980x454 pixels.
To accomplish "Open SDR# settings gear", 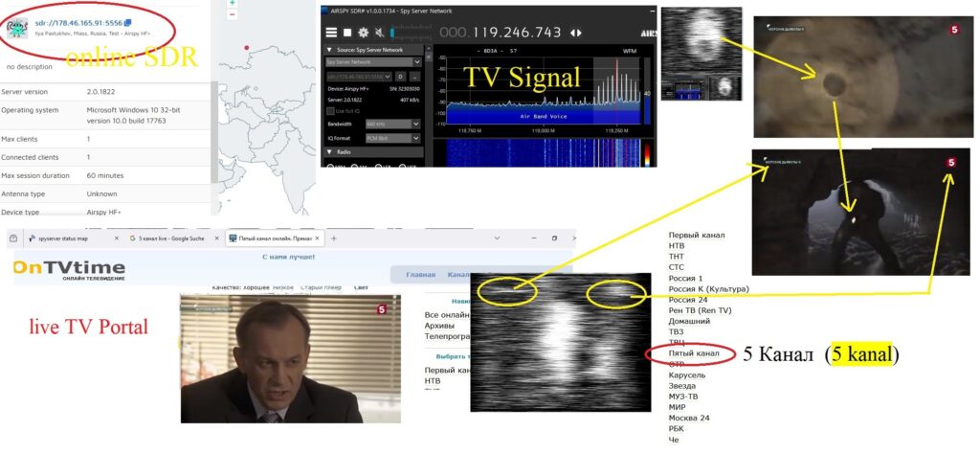I will tap(363, 32).
